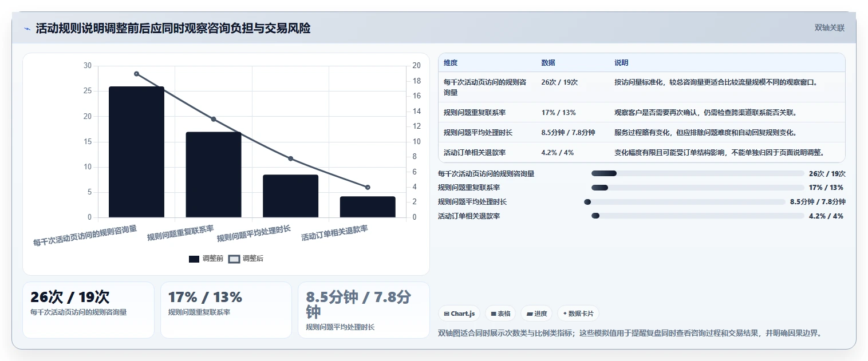Open the 26次 / 19次 data card

[x=88, y=310]
